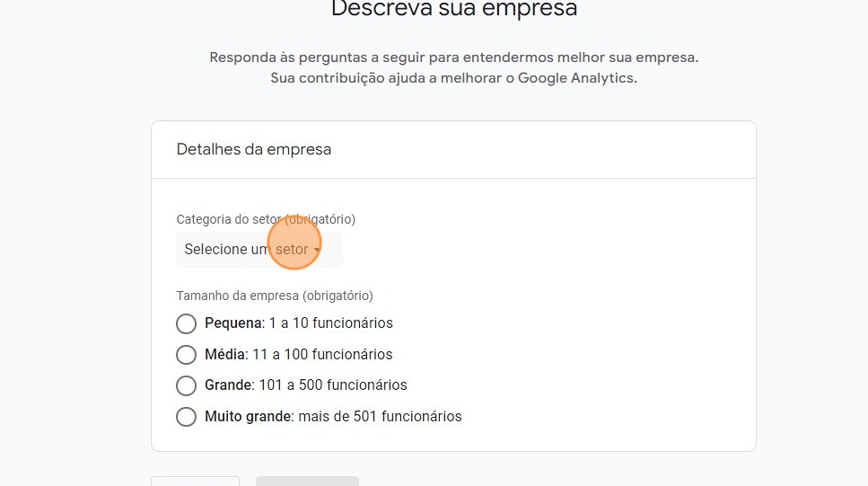
Task: Click the "mais de 501 funcionários" label
Action: point(380,417)
